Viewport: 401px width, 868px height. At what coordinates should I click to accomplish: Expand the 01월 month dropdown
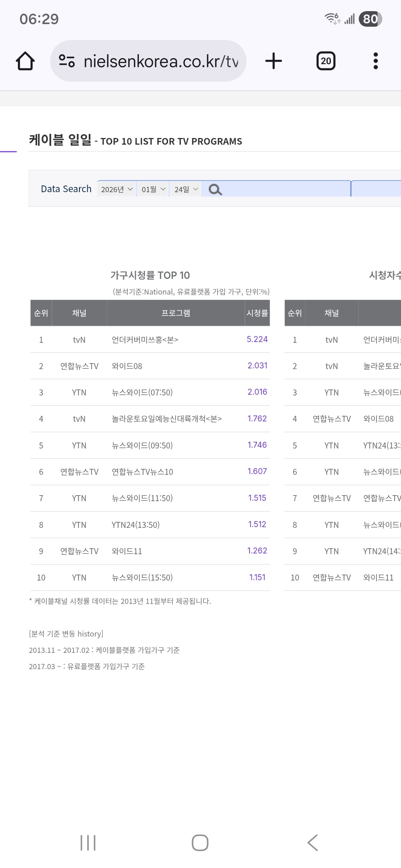pos(153,189)
